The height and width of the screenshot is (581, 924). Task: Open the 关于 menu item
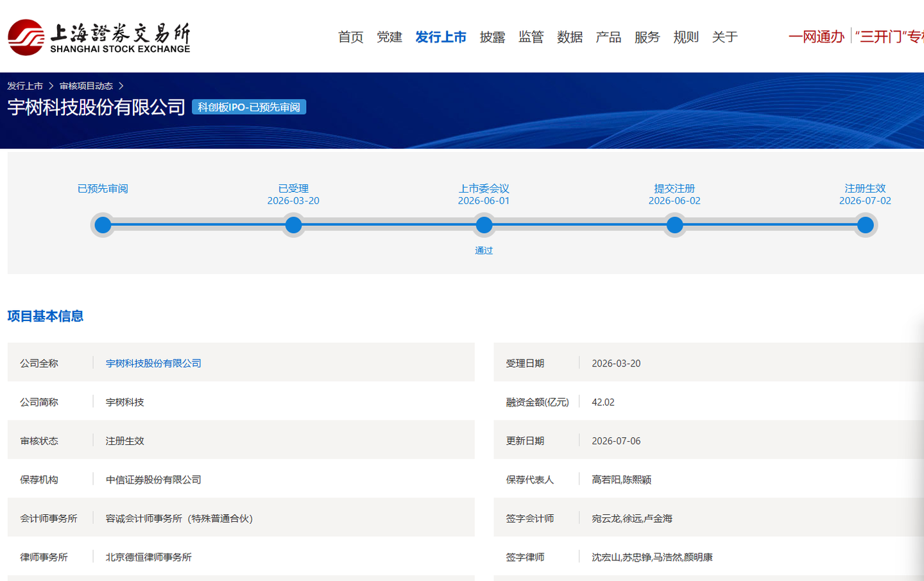pos(725,37)
